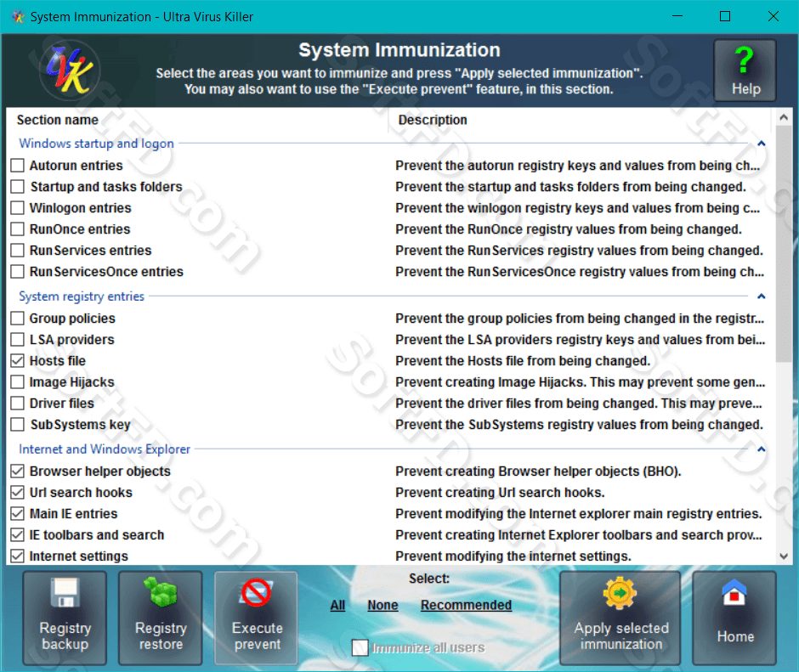Screen dimensions: 799x672
Task: Click the System registry entries group label
Action: click(82, 296)
